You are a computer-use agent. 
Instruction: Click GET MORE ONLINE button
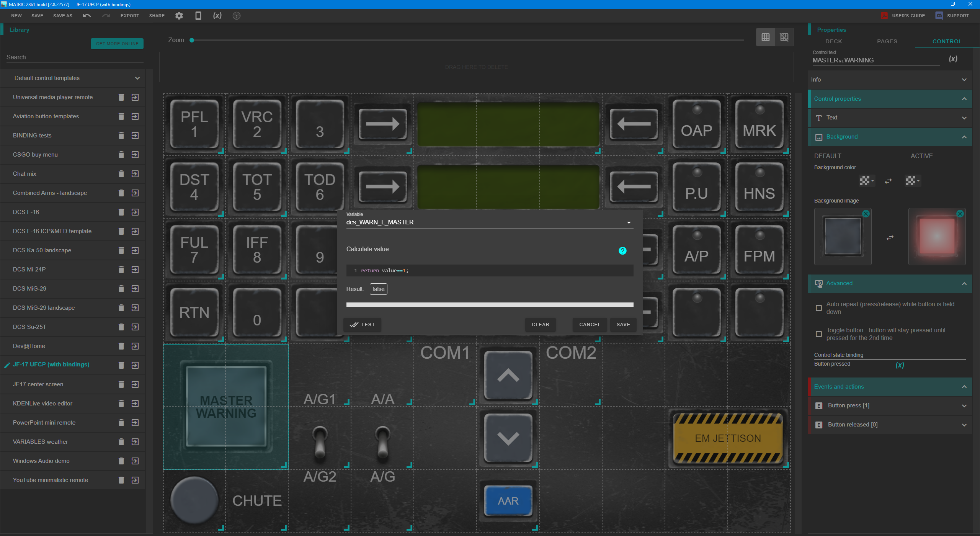pos(117,44)
